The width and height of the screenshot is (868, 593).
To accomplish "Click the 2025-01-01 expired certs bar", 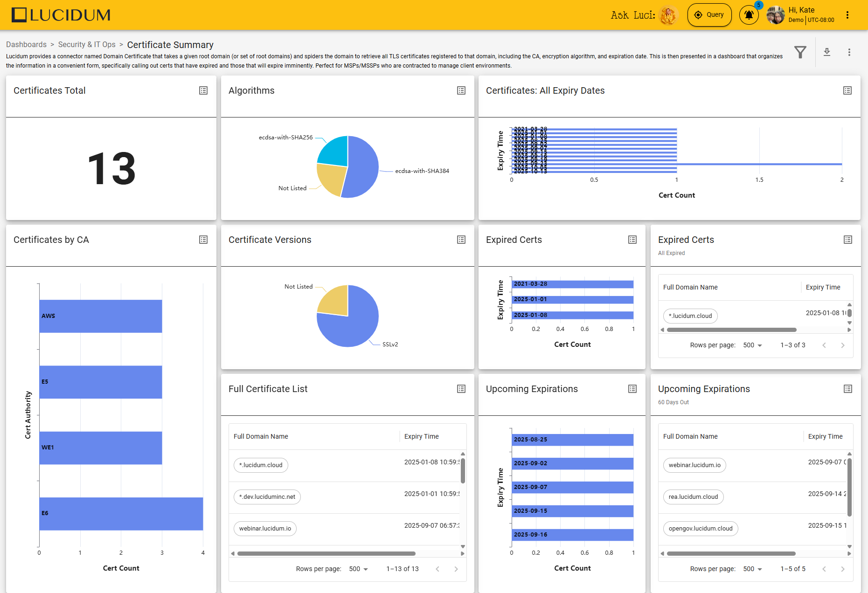I will click(573, 300).
